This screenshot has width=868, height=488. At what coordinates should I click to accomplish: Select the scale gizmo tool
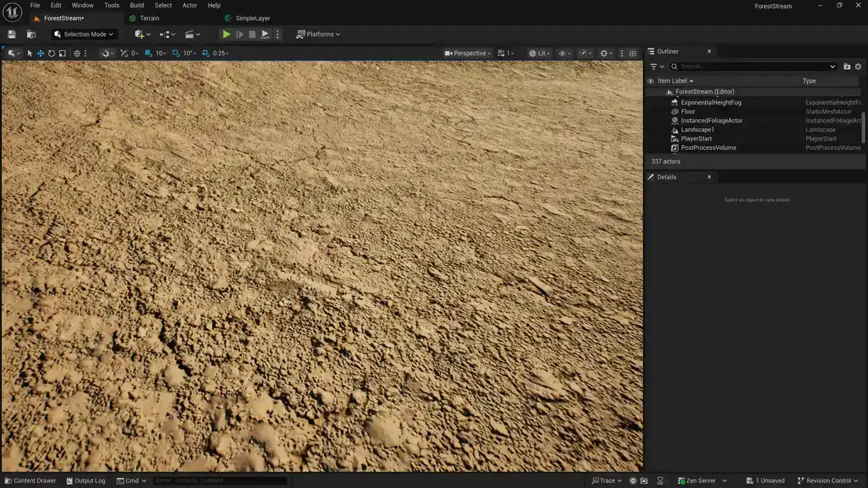click(x=62, y=53)
